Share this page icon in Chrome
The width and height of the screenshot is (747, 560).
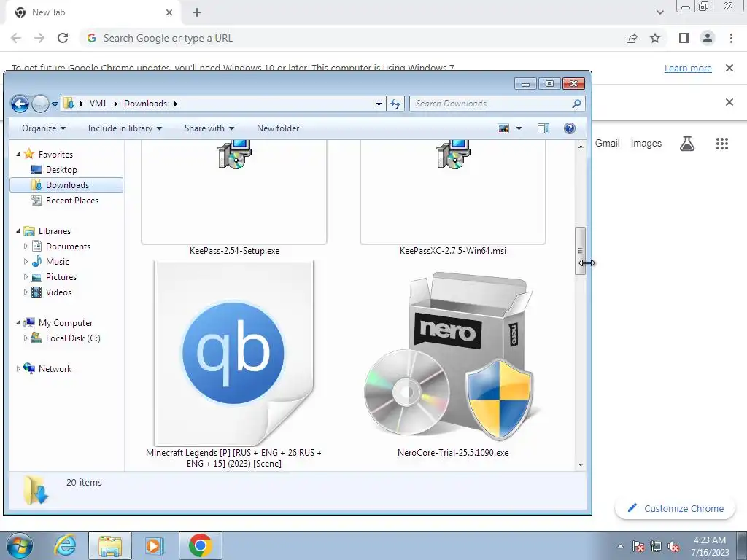pyautogui.click(x=632, y=38)
